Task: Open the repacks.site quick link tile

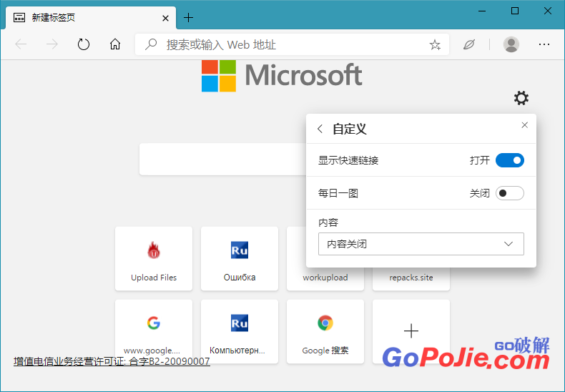Action: [411, 278]
